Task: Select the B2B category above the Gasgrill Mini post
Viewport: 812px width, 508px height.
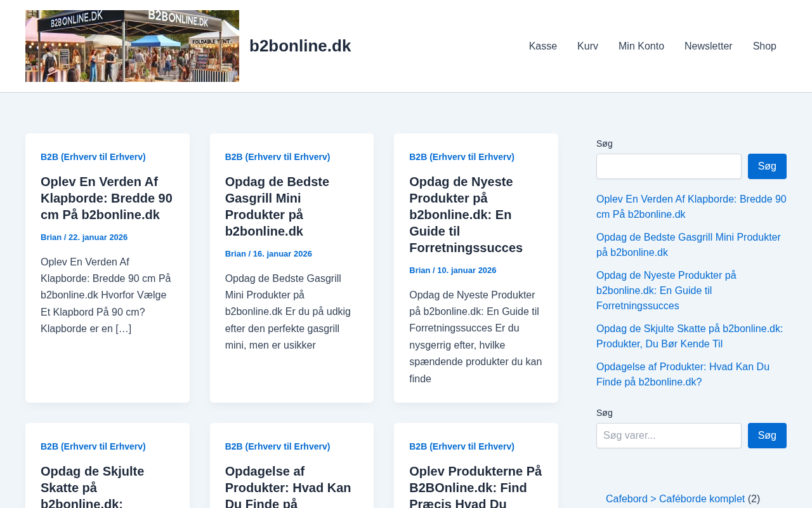Action: coord(278,157)
